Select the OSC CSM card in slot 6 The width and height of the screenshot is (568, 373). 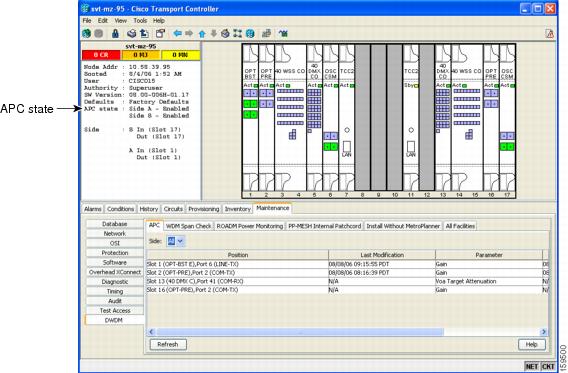pos(330,117)
